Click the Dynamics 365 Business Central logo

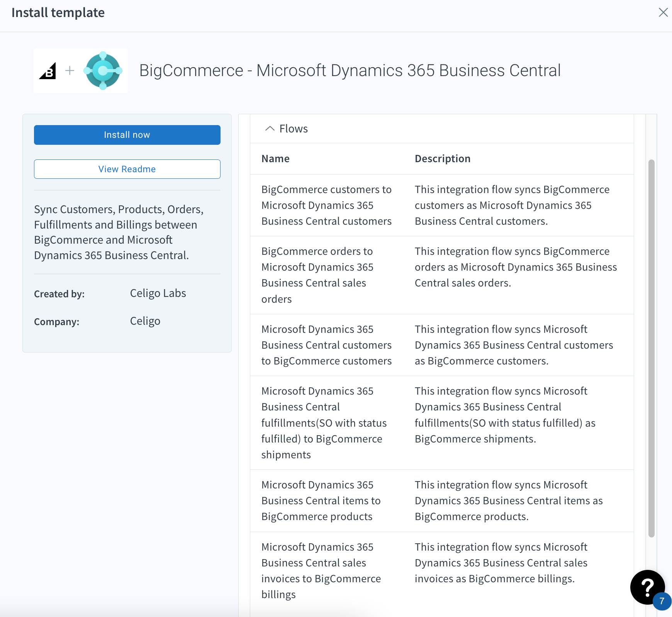(x=103, y=71)
